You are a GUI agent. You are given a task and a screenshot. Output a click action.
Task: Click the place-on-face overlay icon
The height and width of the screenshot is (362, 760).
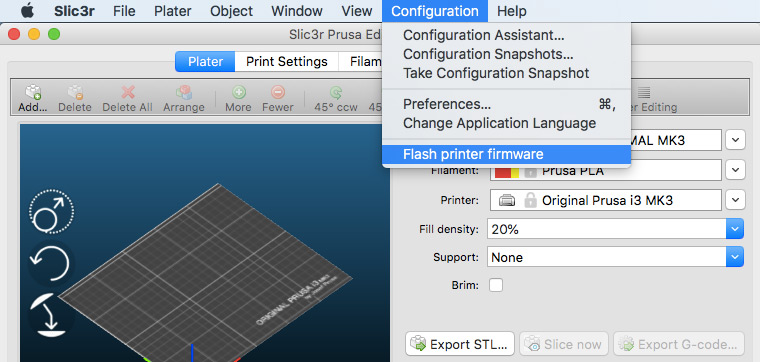point(50,315)
